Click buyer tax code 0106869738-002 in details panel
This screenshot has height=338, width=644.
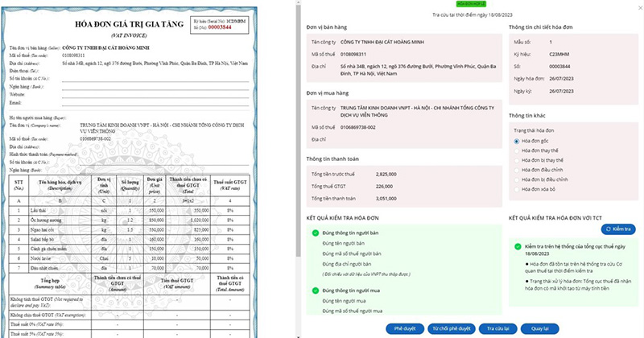pyautogui.click(x=357, y=127)
